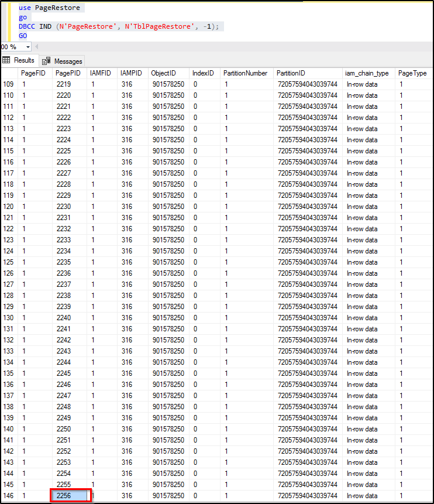Viewport: 434px width, 504px height.
Task: Select the PartitionNumber column header
Action: pos(247,73)
